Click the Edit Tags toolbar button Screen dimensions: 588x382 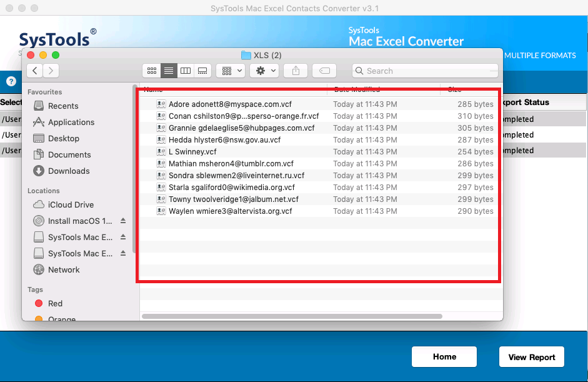coord(324,71)
